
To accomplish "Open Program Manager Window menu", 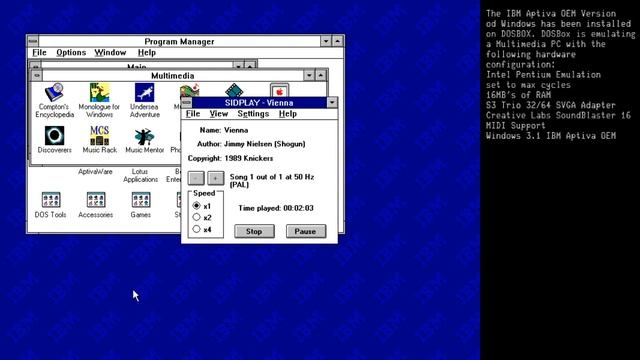I will 110,53.
